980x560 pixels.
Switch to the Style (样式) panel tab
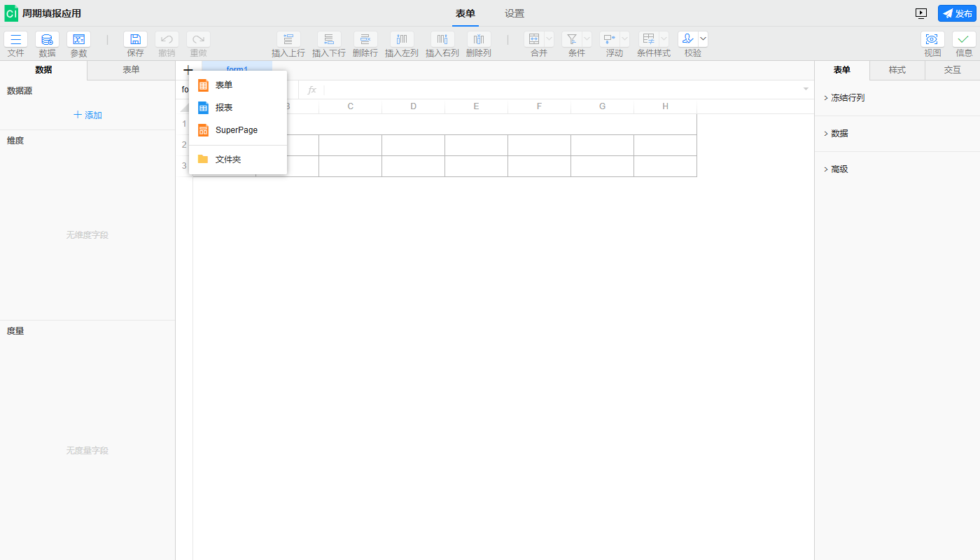897,70
